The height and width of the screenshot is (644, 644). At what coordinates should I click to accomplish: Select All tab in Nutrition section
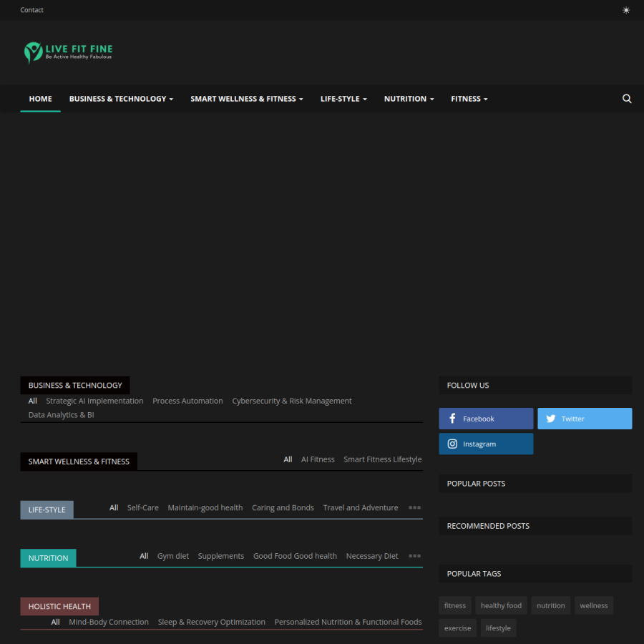point(144,556)
